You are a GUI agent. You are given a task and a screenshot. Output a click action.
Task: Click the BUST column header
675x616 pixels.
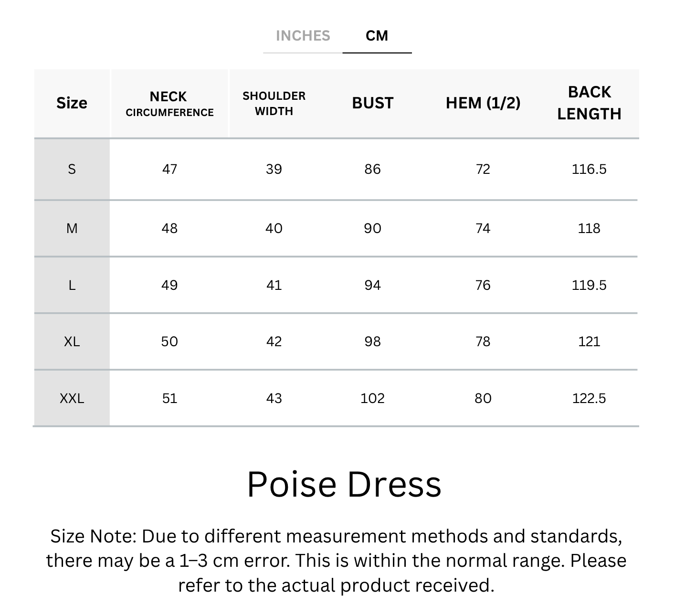(x=372, y=103)
